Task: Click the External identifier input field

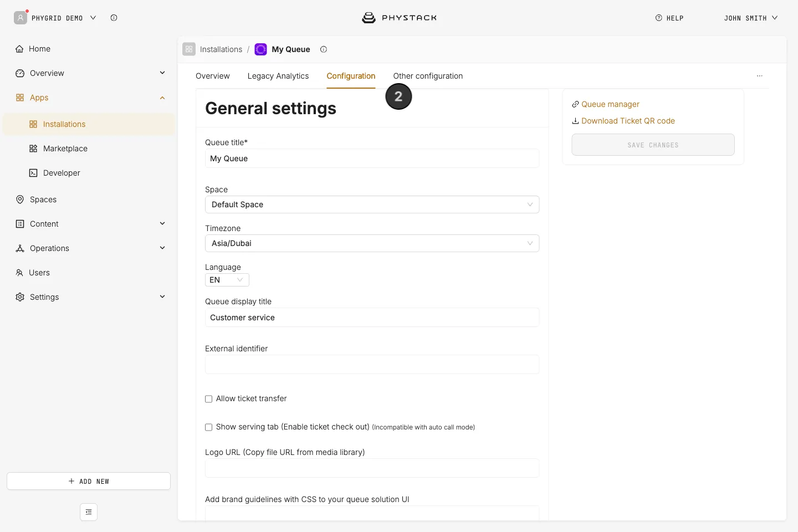Action: [x=372, y=365]
